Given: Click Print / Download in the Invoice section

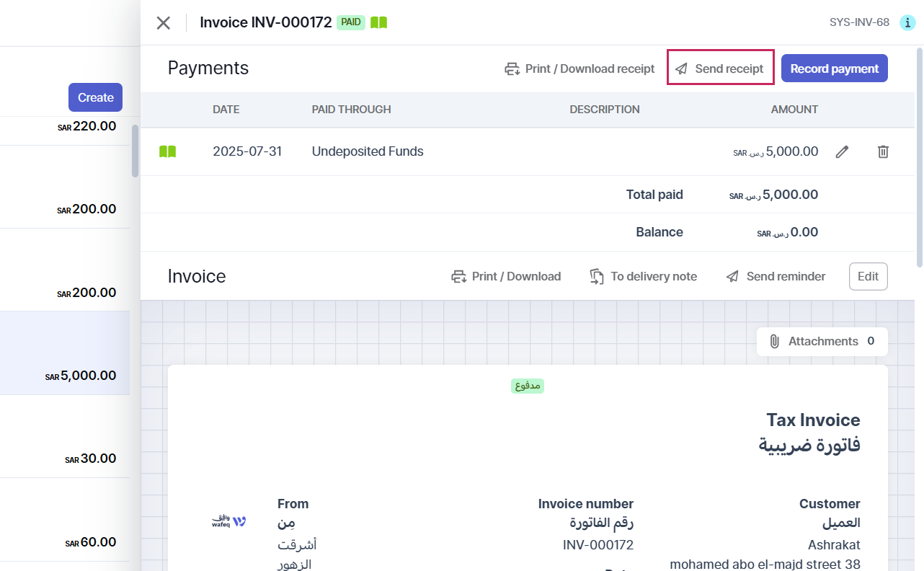Looking at the screenshot, I should pyautogui.click(x=506, y=276).
